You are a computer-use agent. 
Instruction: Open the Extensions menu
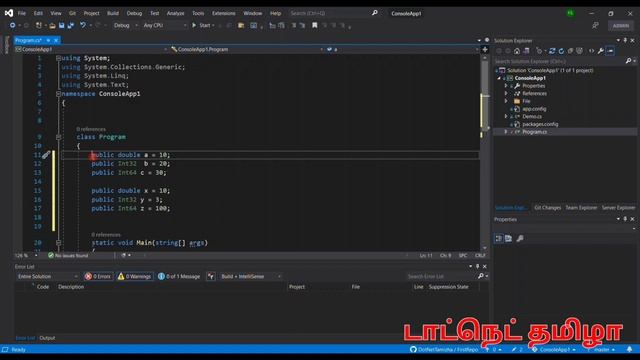[224, 13]
